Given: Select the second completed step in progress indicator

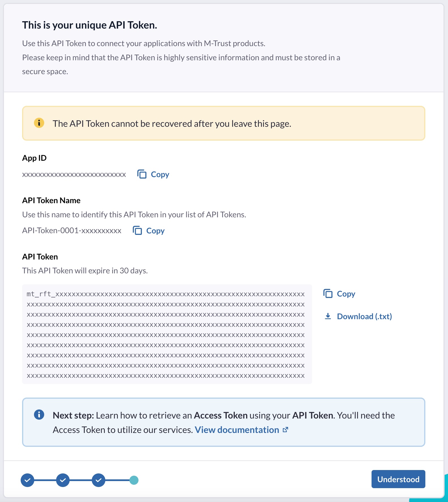Looking at the screenshot, I should [x=63, y=480].
